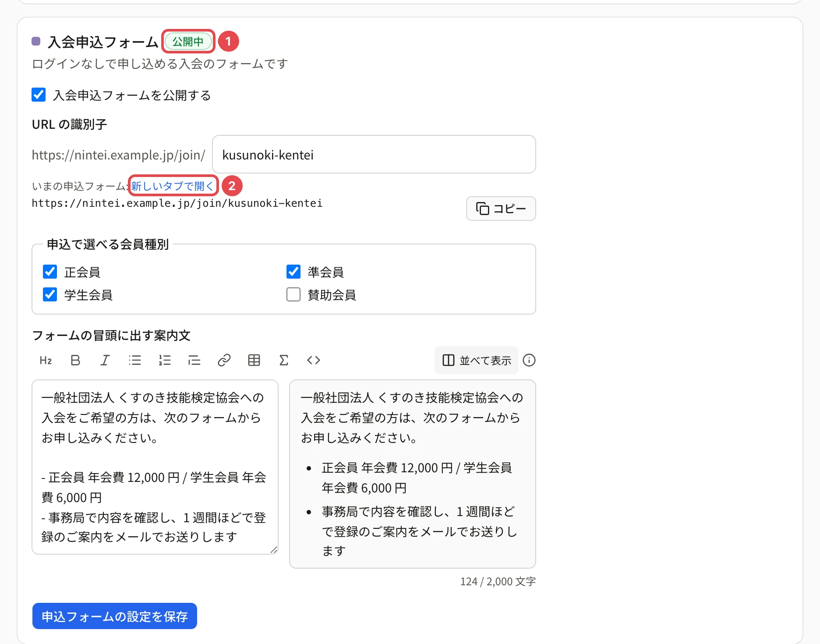Insert an indented block quote list icon
The height and width of the screenshot is (644, 820).
pos(194,360)
